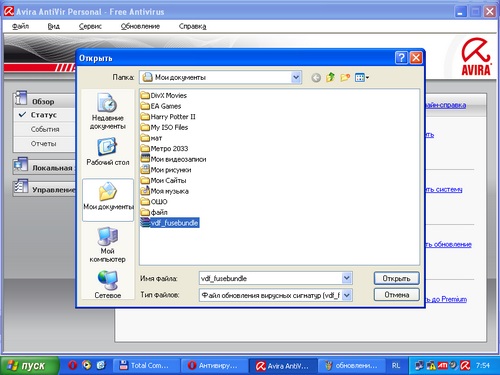The image size is (500, 375).
Task: Click the Premium upgrade link in Avira window
Action: pos(446,299)
